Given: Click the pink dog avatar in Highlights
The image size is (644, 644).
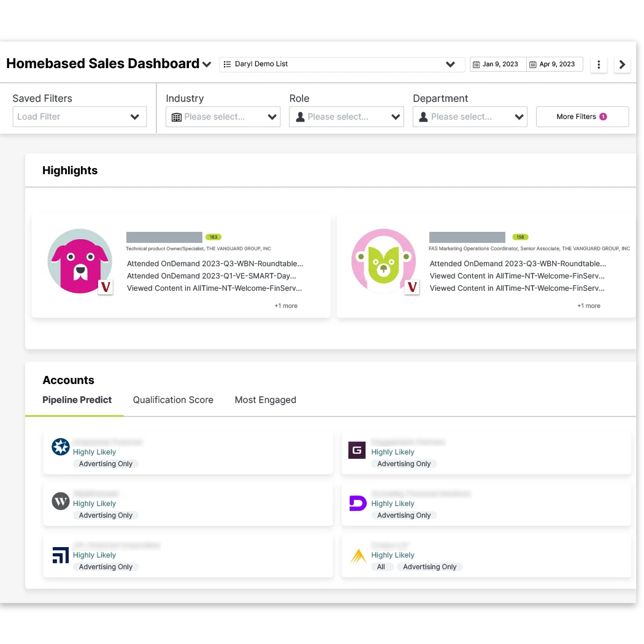Looking at the screenshot, I should point(80,261).
